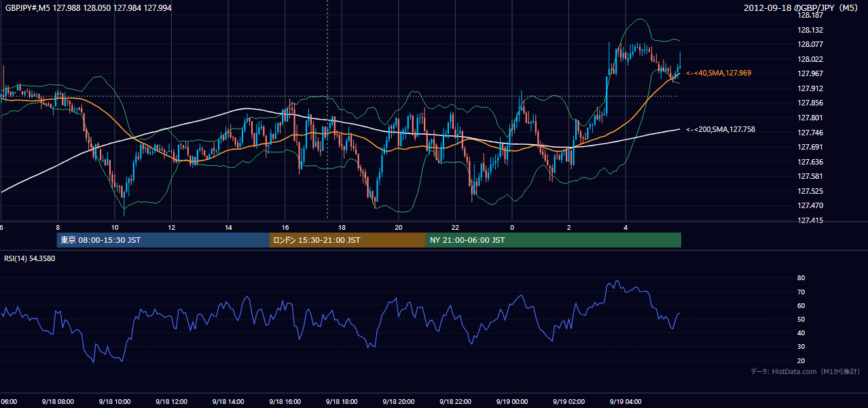
Task: Select the NY 21:00-06:00 JST session bar
Action: [x=553, y=240]
